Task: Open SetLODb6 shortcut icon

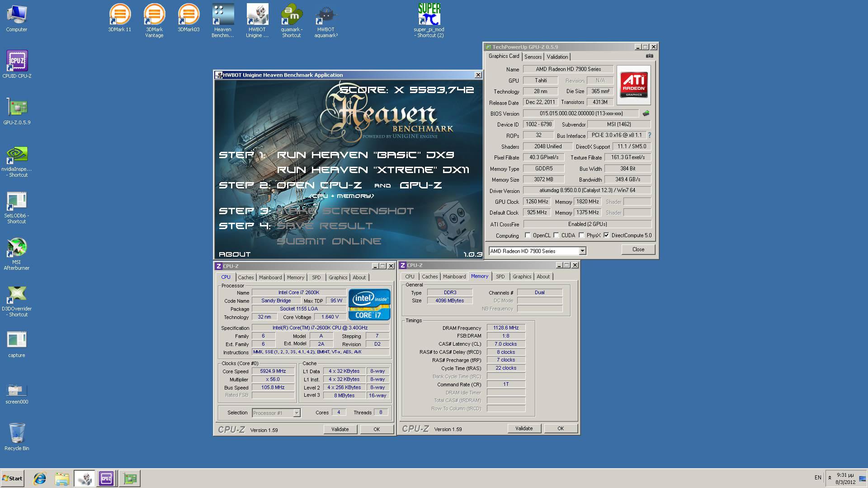Action: click(17, 208)
